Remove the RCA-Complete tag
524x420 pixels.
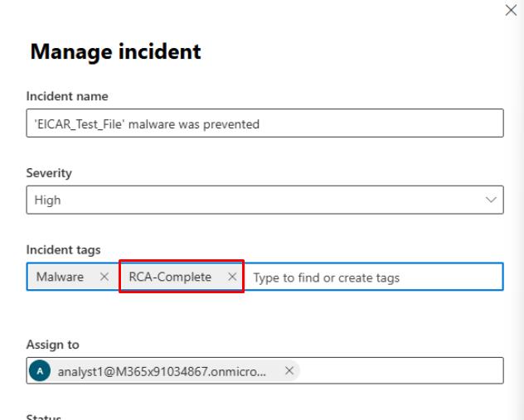[x=232, y=278]
